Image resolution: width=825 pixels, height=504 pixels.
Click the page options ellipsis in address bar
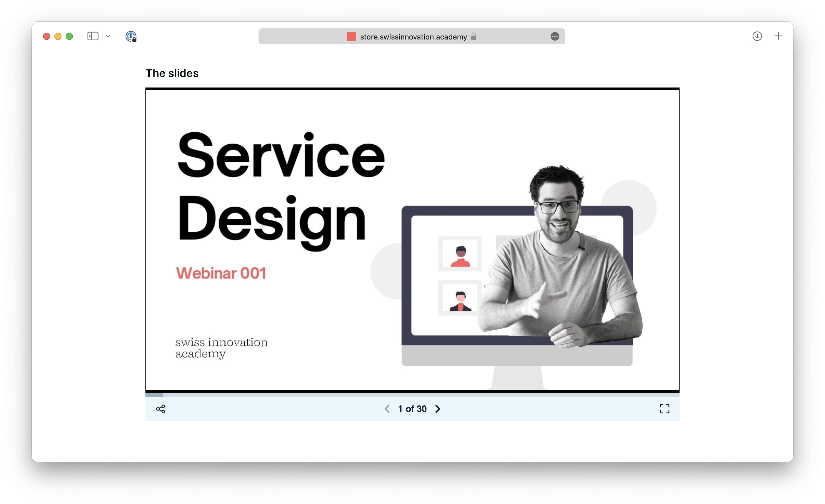click(x=555, y=36)
